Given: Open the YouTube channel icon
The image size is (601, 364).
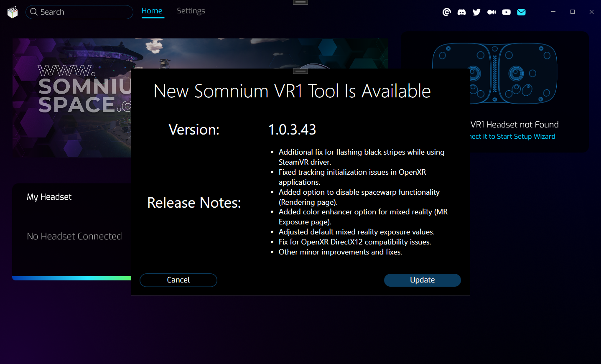Looking at the screenshot, I should coord(507,12).
